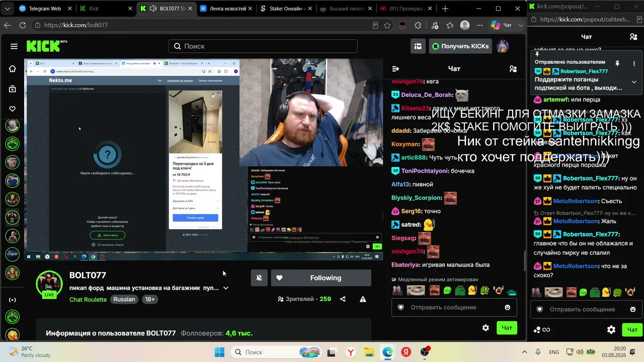Share the BOLT077 stream
Viewport: 644px width, 362px height.
[343, 299]
